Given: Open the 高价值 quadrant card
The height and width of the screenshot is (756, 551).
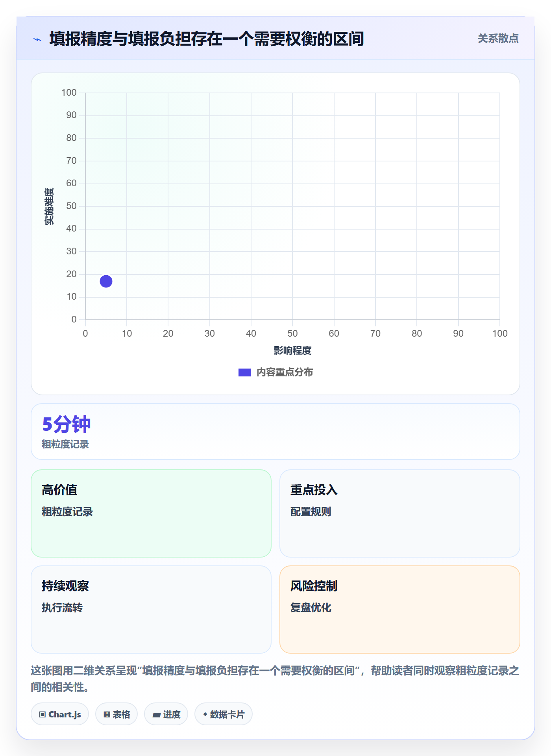Looking at the screenshot, I should (x=151, y=513).
